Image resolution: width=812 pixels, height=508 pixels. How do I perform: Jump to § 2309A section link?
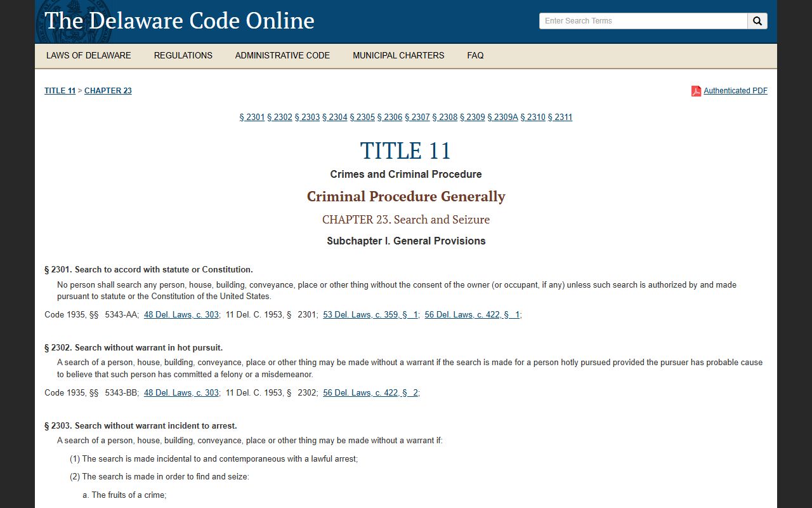click(x=503, y=117)
